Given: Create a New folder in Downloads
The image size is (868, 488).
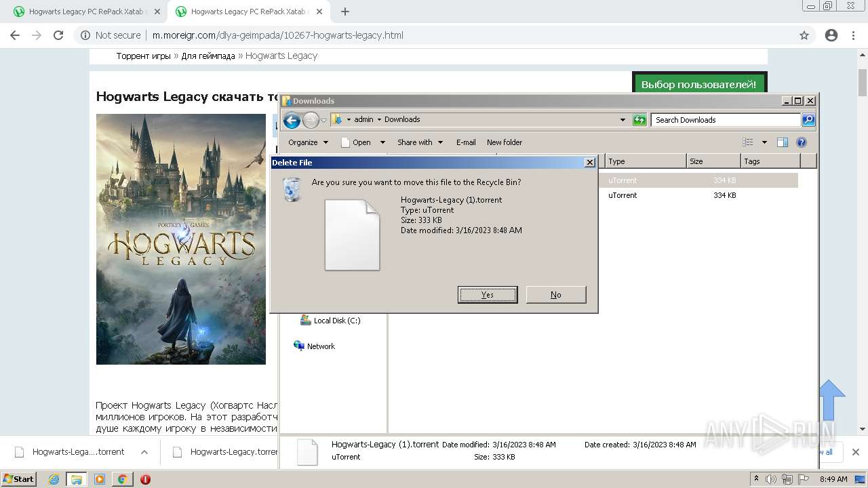Looking at the screenshot, I should (x=505, y=142).
